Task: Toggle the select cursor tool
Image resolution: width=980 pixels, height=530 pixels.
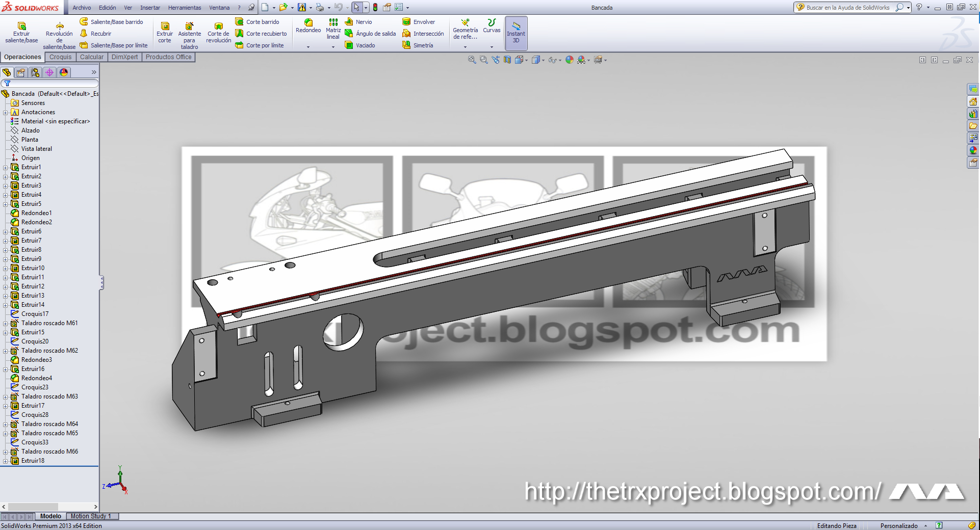Action: pyautogui.click(x=356, y=7)
